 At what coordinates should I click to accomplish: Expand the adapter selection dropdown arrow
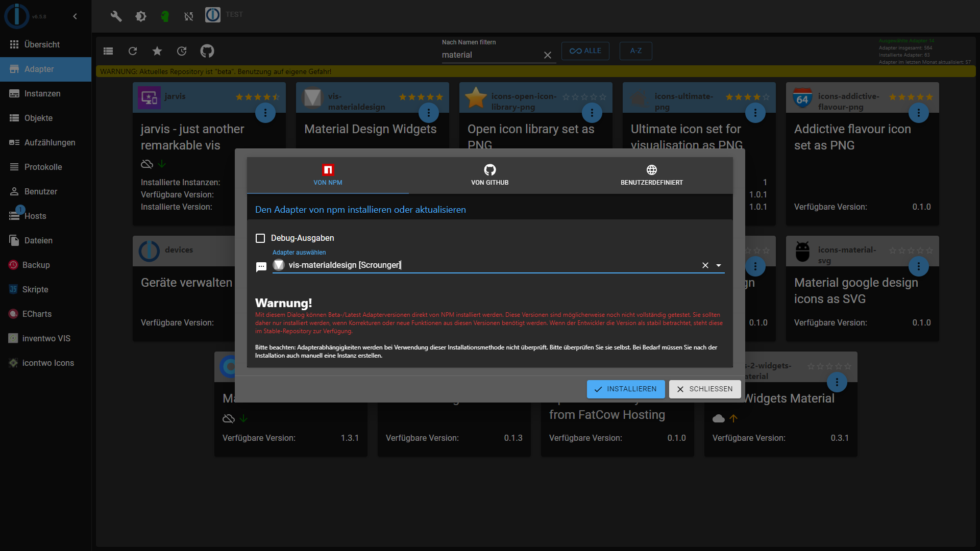click(x=719, y=265)
